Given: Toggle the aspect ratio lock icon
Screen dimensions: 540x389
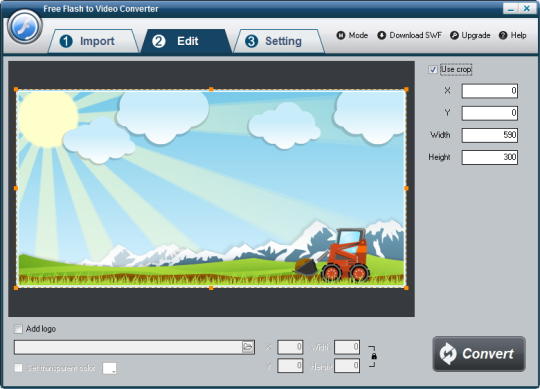Looking at the screenshot, I should [374, 356].
